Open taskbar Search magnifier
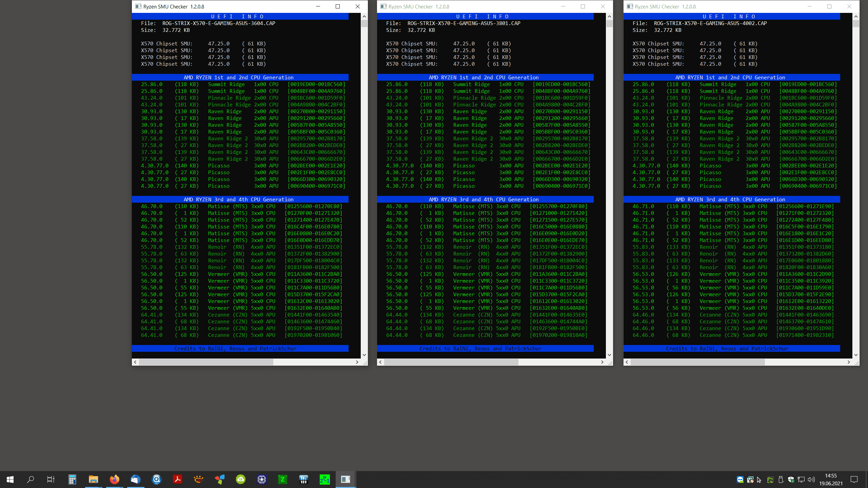Viewport: 868px width, 488px height. tap(31, 479)
